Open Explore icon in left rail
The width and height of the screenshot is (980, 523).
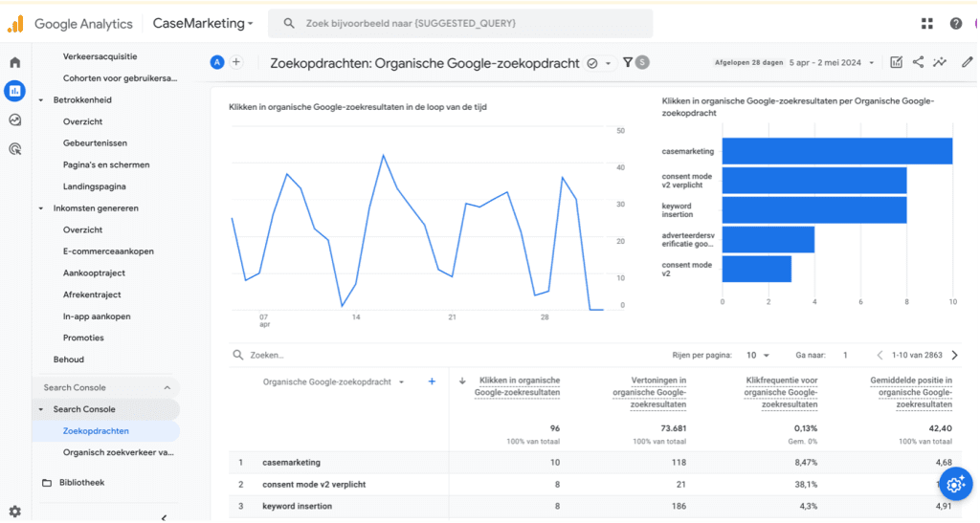(x=15, y=120)
